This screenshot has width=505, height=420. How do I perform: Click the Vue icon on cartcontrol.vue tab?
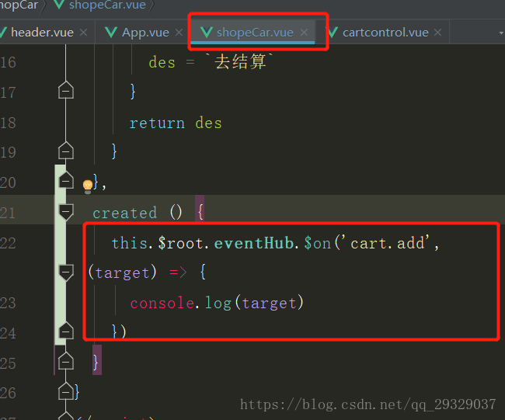pos(333,32)
